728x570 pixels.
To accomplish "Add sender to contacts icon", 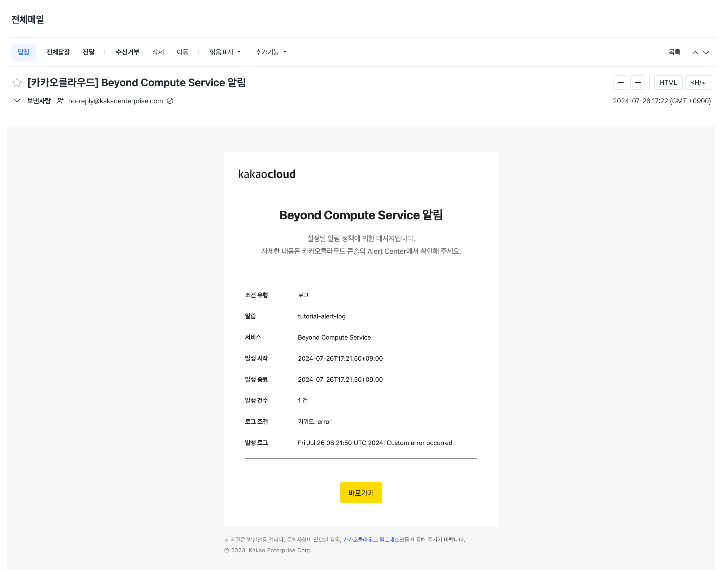I will [60, 101].
